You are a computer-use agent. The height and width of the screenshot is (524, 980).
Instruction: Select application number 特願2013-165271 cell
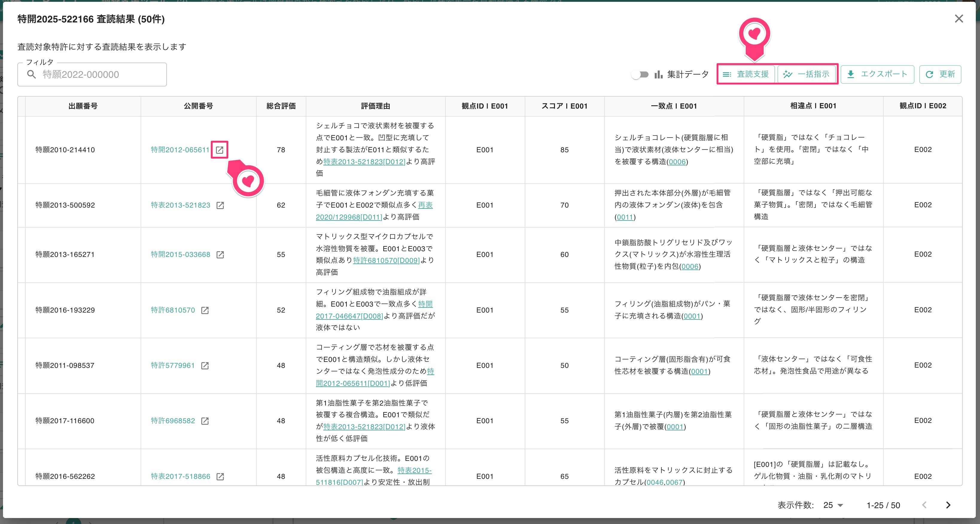coord(83,255)
